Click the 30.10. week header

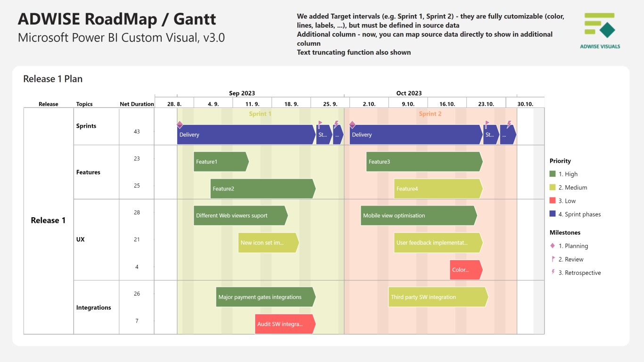pyautogui.click(x=525, y=104)
